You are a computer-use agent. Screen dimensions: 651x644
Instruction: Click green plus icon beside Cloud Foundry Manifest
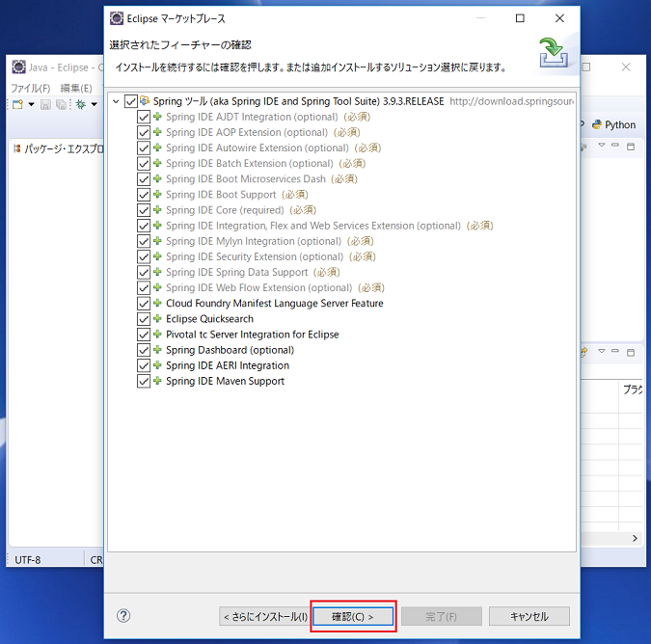[157, 303]
